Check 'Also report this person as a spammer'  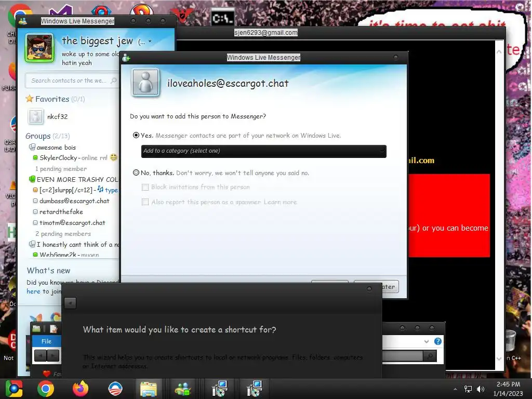coord(145,202)
